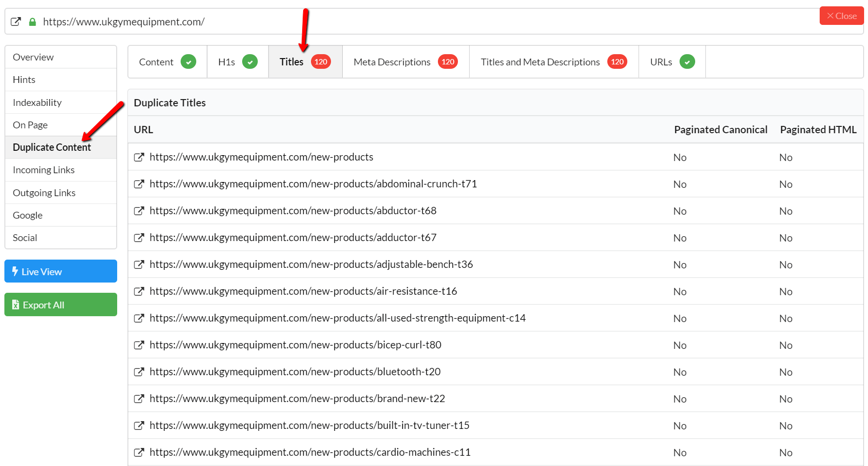Open the new-products URL link
The height and width of the screenshot is (466, 868).
[261, 157]
